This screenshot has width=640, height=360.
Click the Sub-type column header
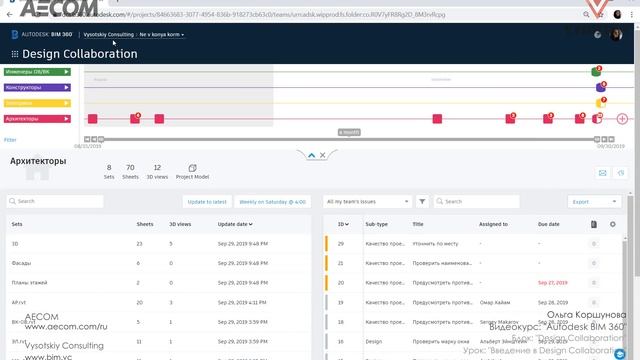click(376, 224)
